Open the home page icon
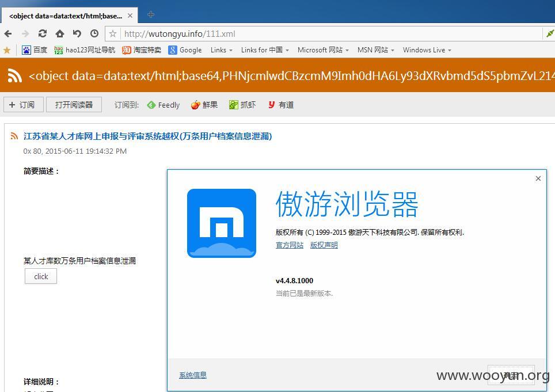 pos(60,33)
